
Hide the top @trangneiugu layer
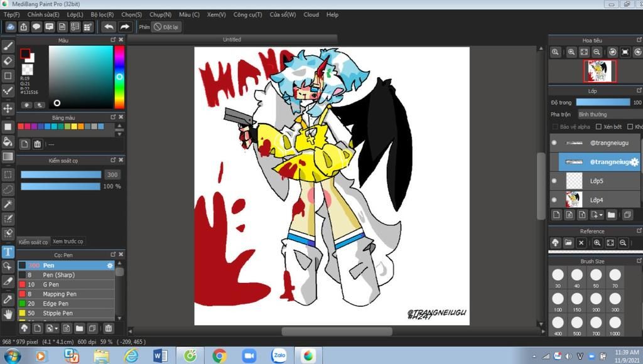(x=554, y=142)
